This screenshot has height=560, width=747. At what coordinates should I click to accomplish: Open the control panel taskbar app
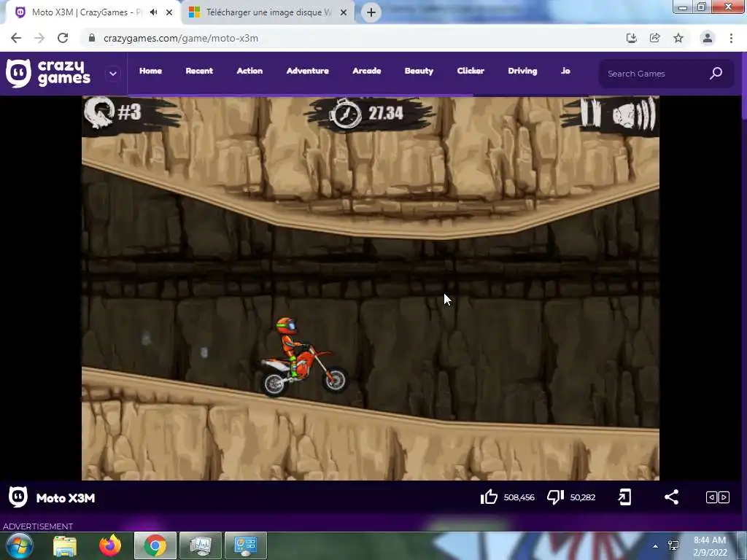coord(245,545)
